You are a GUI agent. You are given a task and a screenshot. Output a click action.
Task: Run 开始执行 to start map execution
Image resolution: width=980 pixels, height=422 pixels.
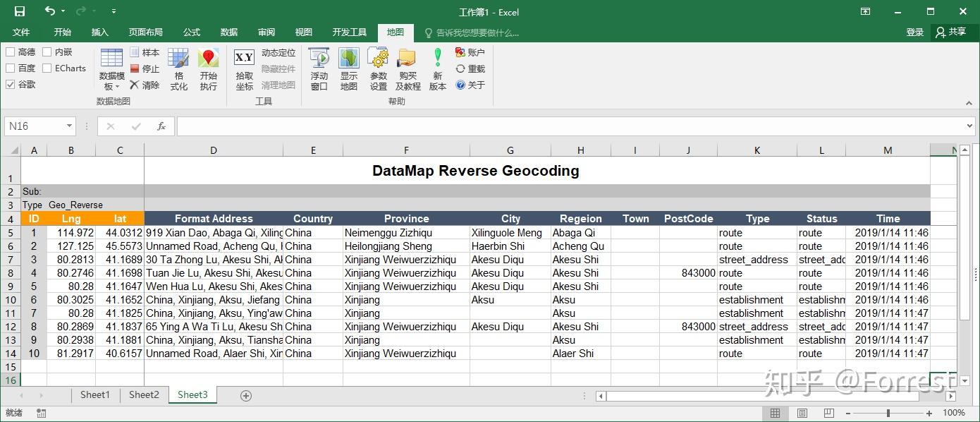pos(208,67)
